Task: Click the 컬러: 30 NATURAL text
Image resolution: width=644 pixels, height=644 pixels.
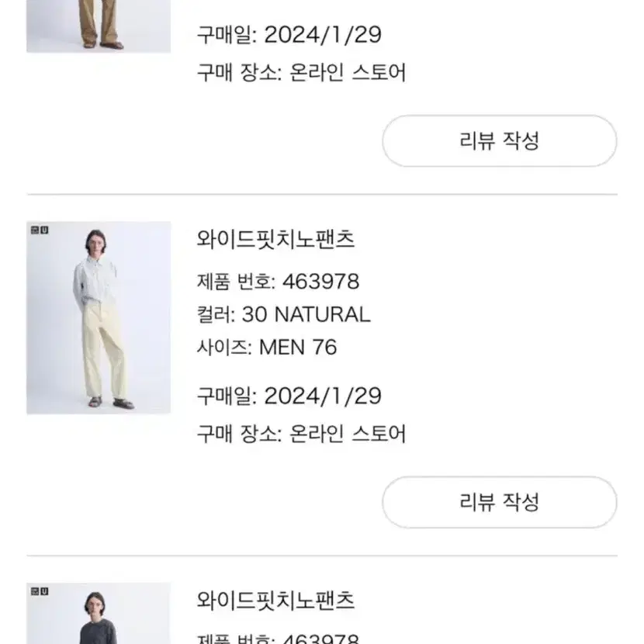Action: tap(284, 314)
